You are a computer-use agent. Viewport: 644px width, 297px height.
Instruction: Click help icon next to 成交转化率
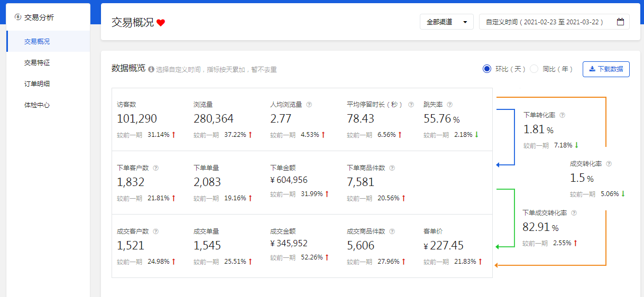(x=609, y=164)
